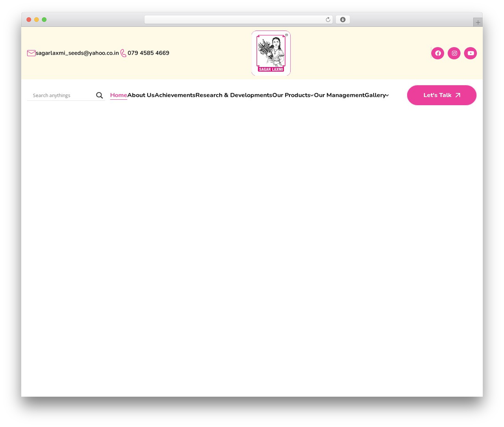Screen dimensions: 504x427
Task: Click the Sagar Laxmi logo
Action: [271, 53]
